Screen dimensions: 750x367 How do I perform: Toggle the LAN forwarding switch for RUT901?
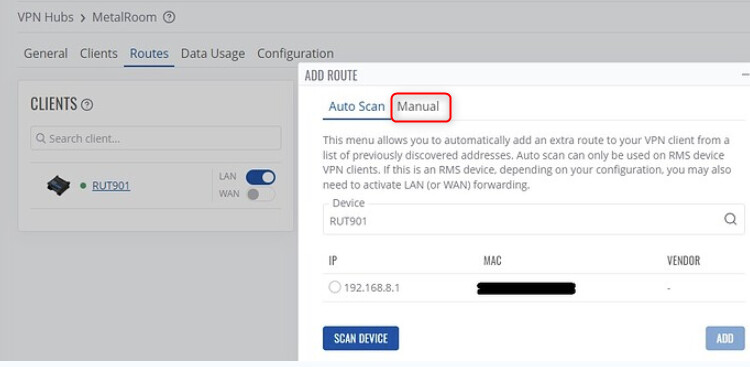coord(261,178)
